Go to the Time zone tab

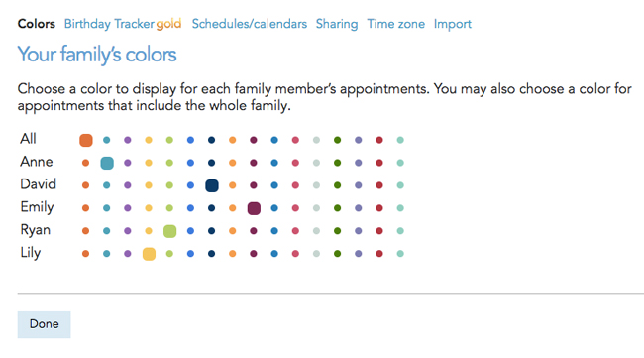[396, 24]
